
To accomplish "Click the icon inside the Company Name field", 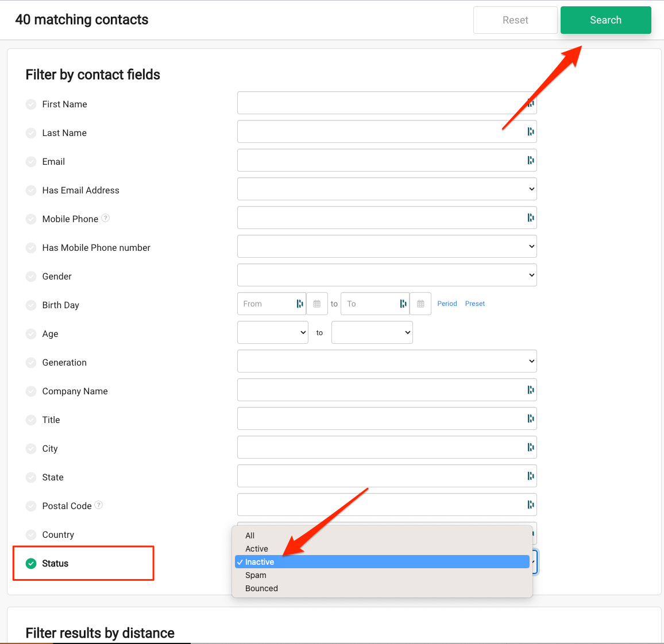I will (531, 390).
